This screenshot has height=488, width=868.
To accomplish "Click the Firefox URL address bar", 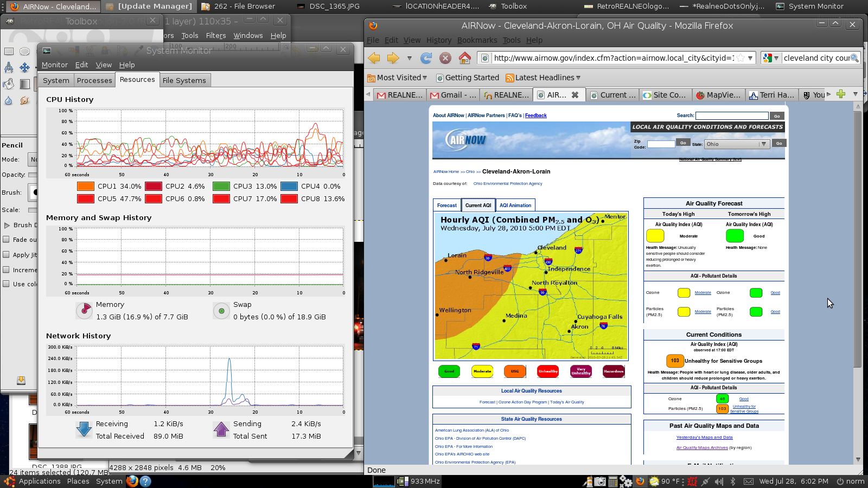I will pyautogui.click(x=613, y=58).
